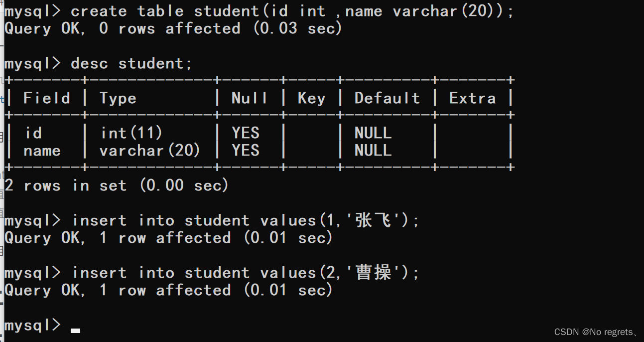
Task: Click the int(11) type value
Action: pyautogui.click(x=131, y=133)
